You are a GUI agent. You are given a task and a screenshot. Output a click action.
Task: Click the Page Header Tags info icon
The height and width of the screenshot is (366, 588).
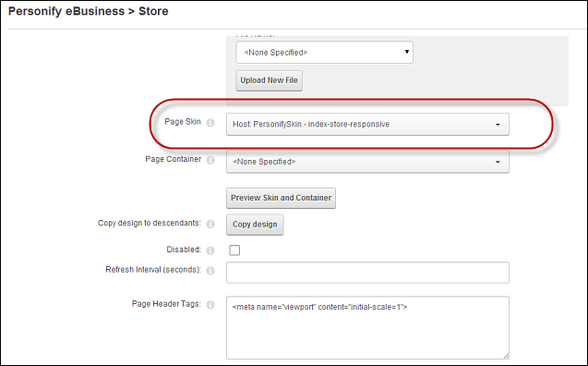click(x=210, y=304)
